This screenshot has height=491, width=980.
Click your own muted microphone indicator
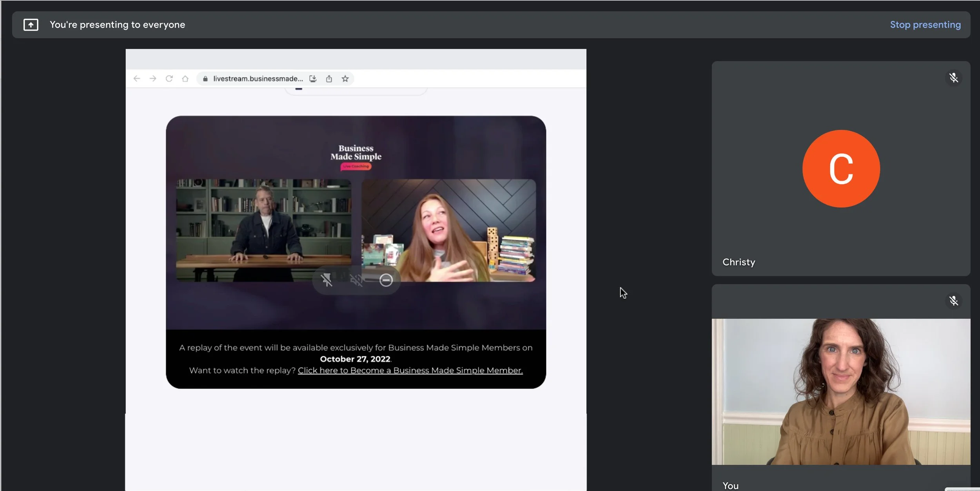(953, 301)
